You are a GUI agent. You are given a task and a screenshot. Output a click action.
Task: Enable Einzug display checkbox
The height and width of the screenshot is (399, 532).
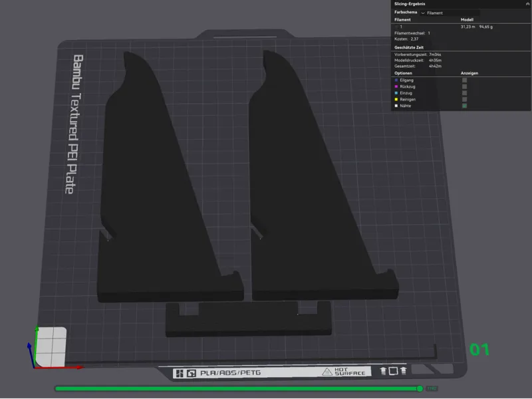[464, 93]
